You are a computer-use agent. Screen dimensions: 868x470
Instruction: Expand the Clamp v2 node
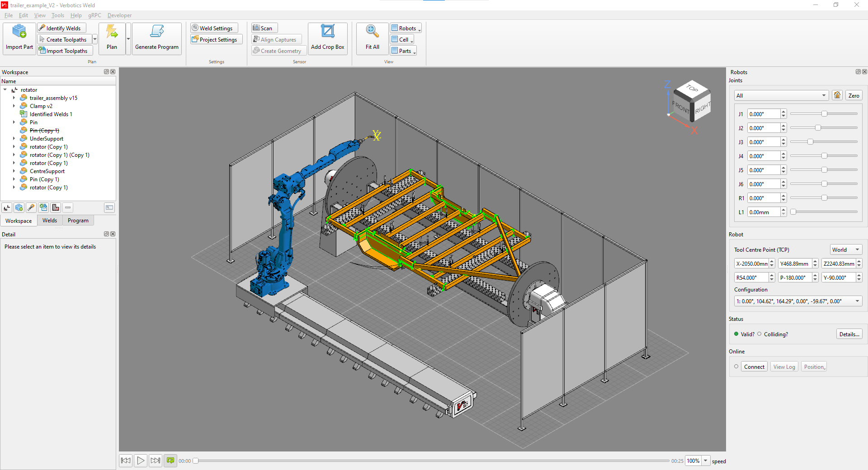(14, 106)
